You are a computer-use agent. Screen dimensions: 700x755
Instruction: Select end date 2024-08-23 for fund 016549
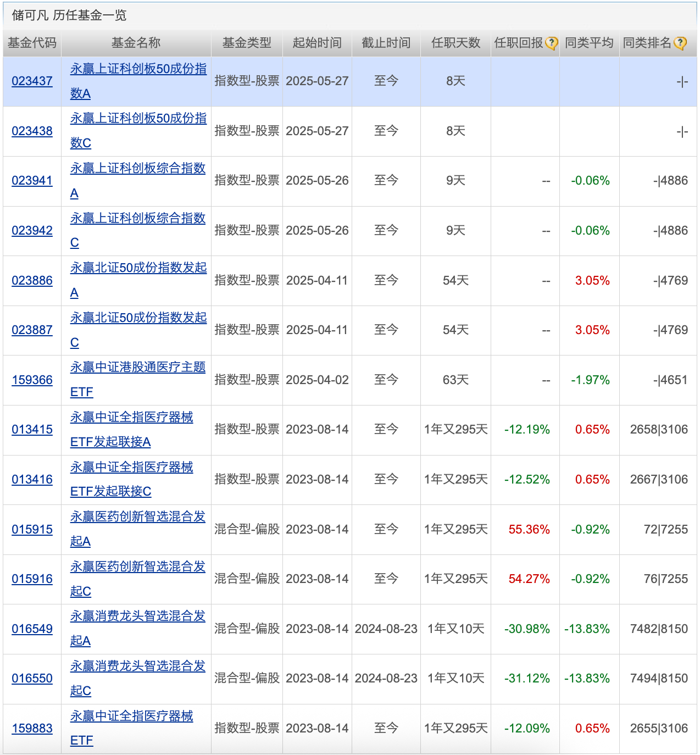pos(386,629)
